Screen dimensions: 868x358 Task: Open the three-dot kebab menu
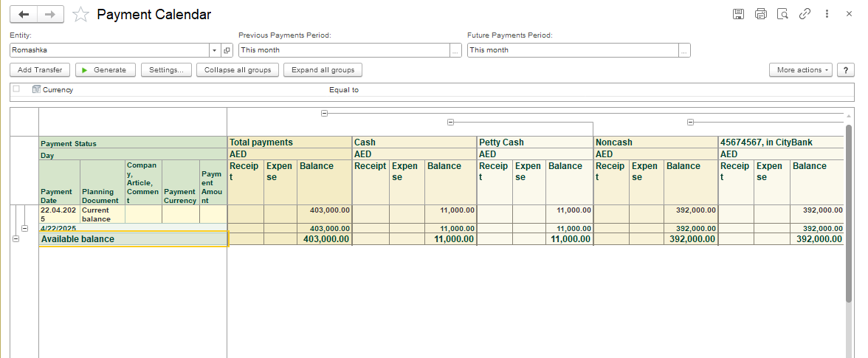(x=827, y=14)
